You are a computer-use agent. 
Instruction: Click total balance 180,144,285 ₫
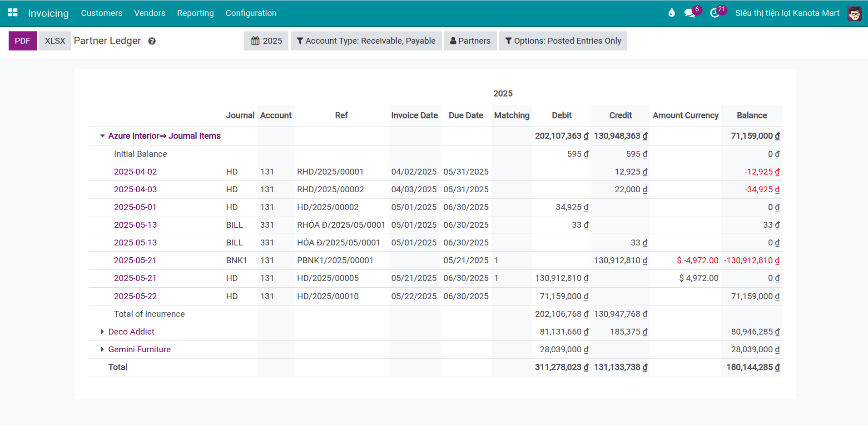click(x=753, y=367)
